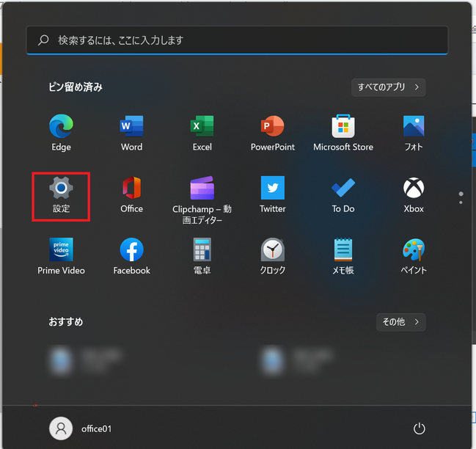The height and width of the screenshot is (449, 476).
Task: Open the Twitter app
Action: tap(273, 195)
